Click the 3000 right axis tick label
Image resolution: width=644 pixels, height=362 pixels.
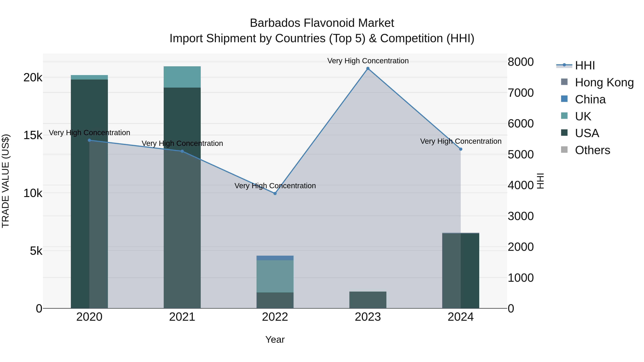point(521,216)
